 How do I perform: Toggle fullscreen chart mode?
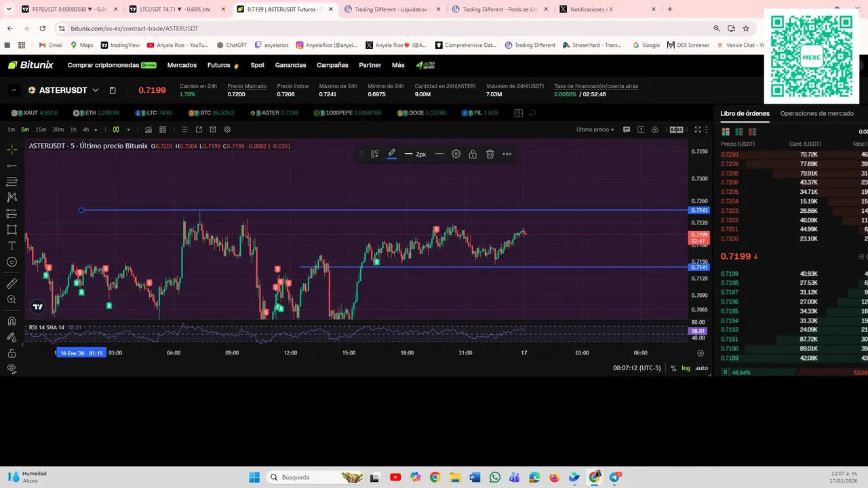coord(698,129)
